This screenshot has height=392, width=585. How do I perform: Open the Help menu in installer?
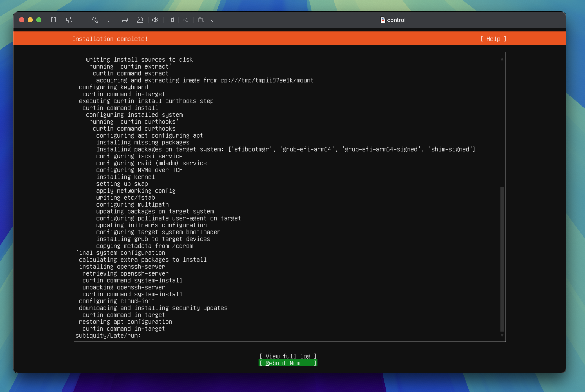(x=493, y=39)
